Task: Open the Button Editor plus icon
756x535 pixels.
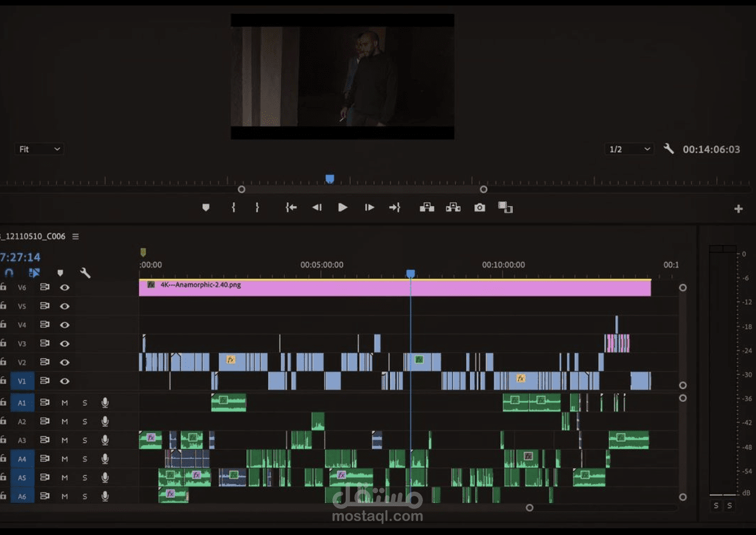Action: tap(738, 209)
